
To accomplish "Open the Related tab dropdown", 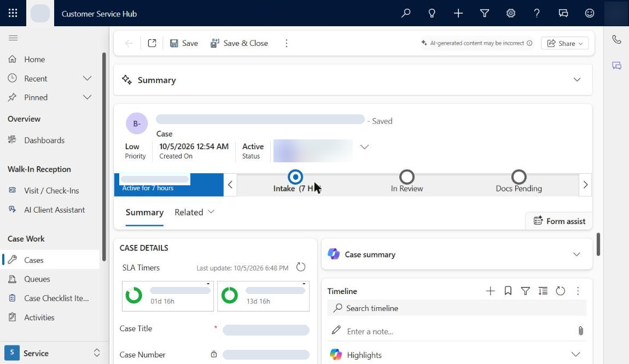I will (x=195, y=212).
